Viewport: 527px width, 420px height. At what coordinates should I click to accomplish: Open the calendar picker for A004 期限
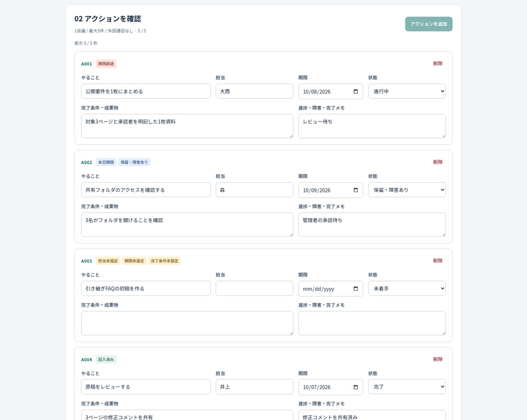pyautogui.click(x=356, y=387)
